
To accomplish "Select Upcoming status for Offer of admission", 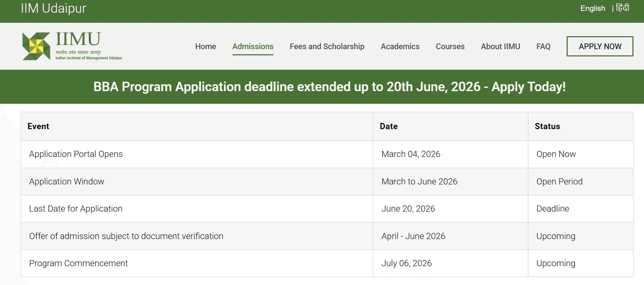I will [581, 236].
